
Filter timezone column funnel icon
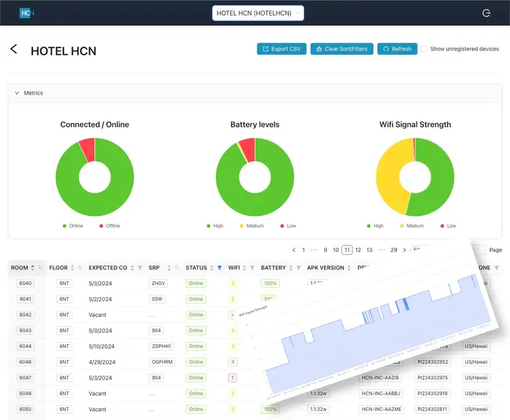[496, 268]
